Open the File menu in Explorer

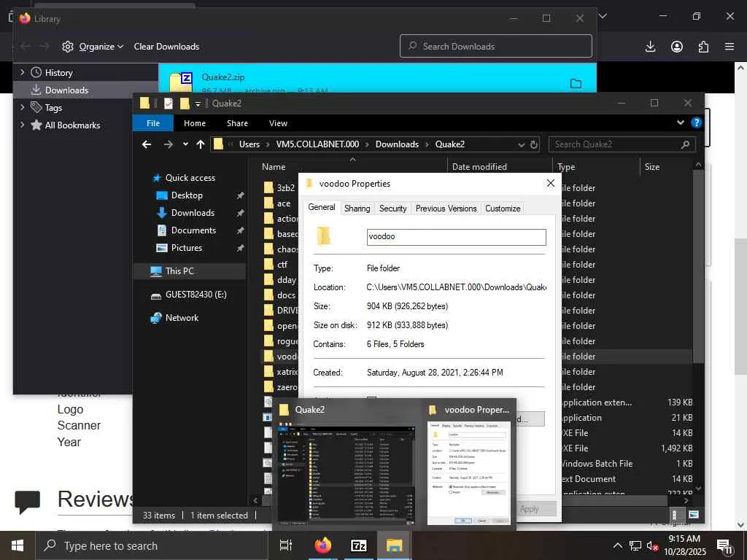[153, 122]
